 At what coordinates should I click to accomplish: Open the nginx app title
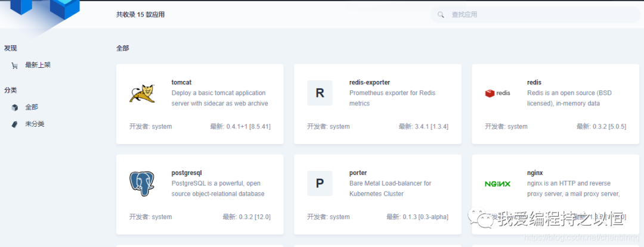tap(535, 173)
